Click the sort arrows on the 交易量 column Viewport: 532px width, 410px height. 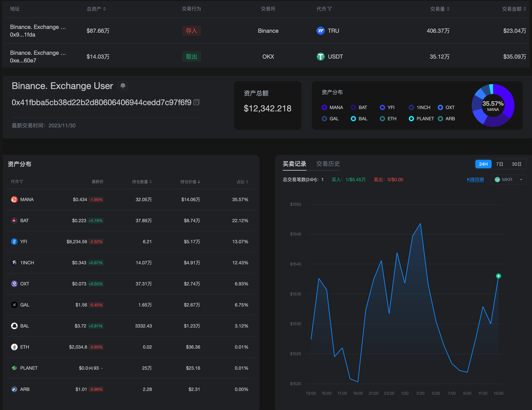coord(448,9)
